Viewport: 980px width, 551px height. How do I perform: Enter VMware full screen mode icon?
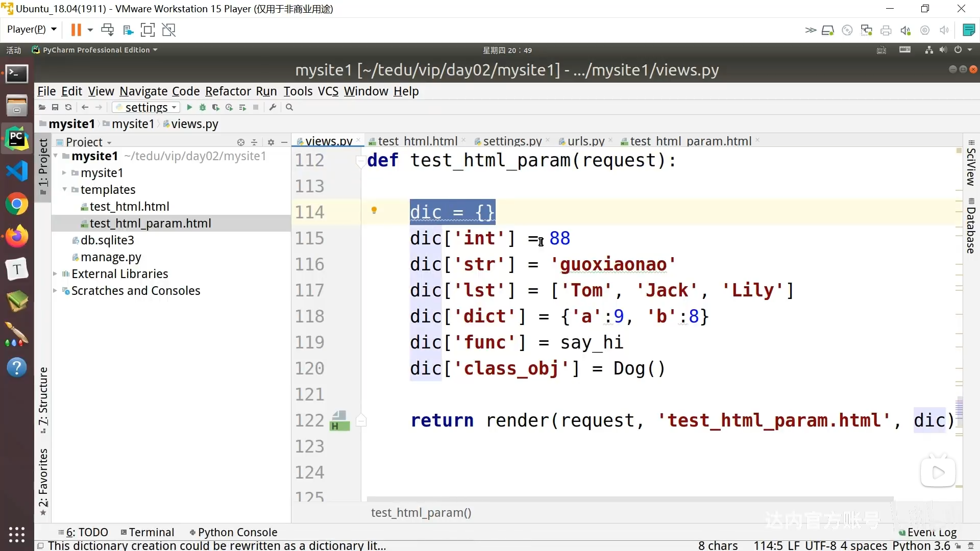(x=148, y=30)
